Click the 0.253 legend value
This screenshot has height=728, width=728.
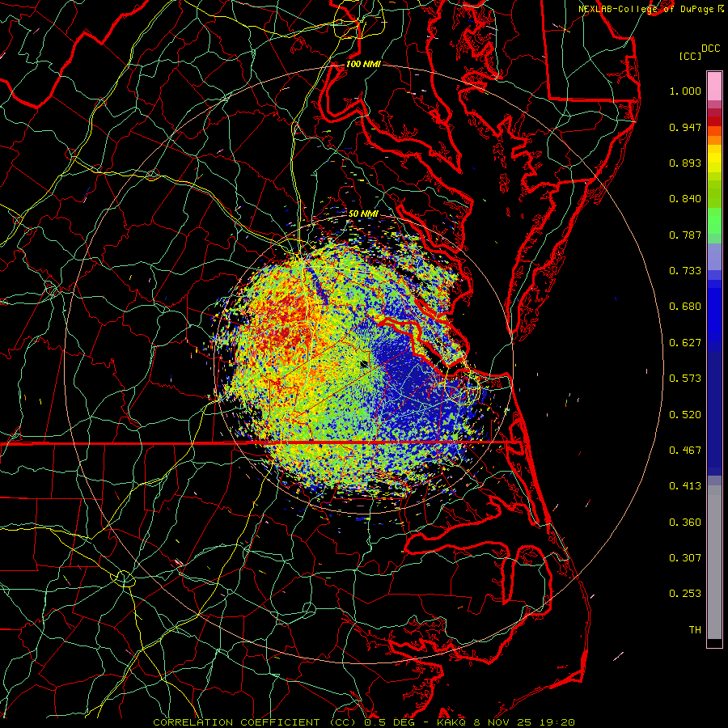pos(685,594)
